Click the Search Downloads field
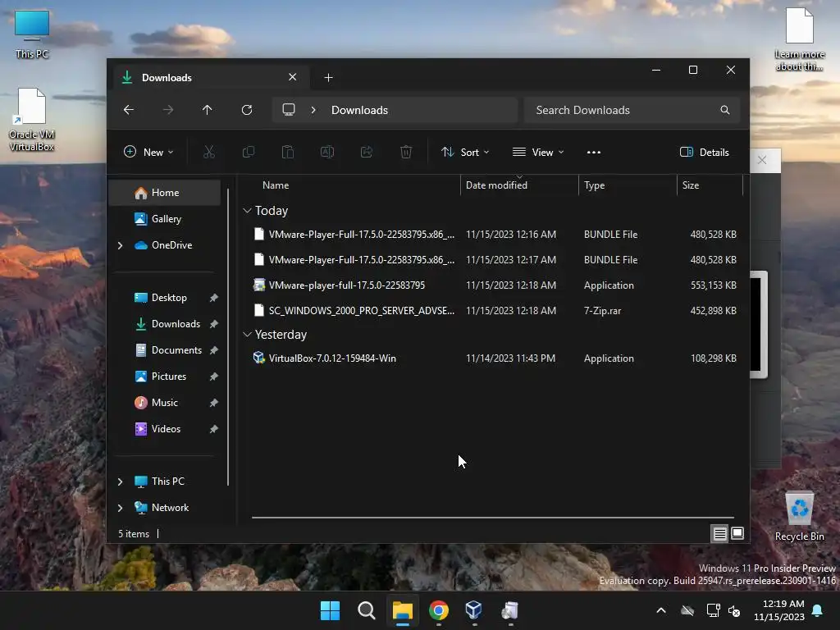 click(632, 110)
